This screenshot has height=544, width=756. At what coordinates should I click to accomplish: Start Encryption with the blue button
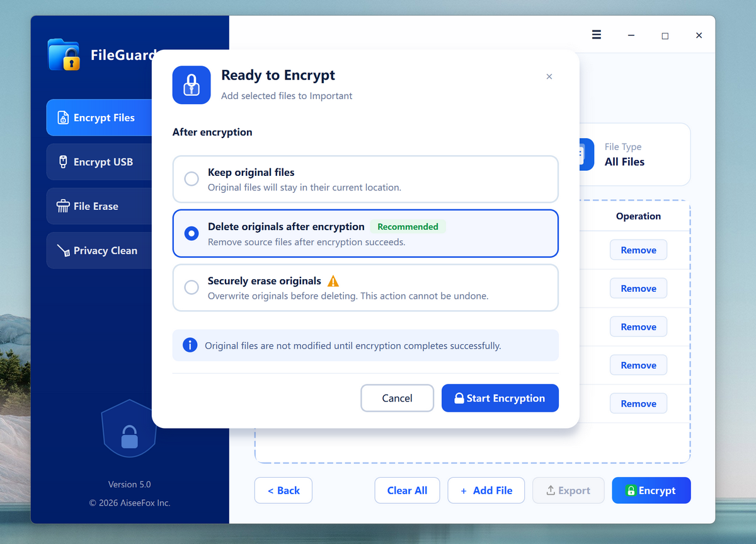500,398
